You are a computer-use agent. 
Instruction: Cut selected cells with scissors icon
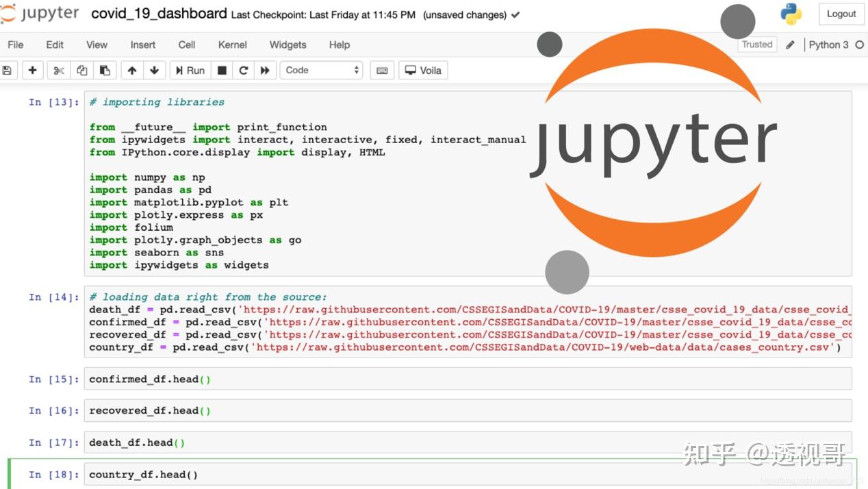(x=59, y=70)
